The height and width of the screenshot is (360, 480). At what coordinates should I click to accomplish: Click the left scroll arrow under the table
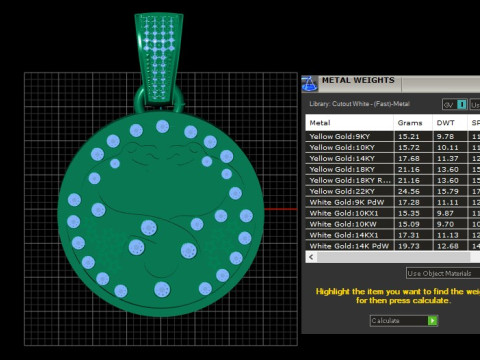tap(311, 257)
